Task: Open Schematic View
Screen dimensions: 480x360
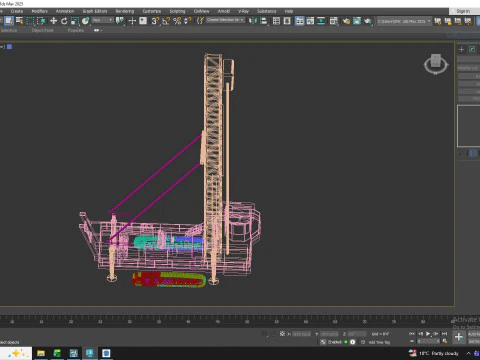Action: point(321,21)
